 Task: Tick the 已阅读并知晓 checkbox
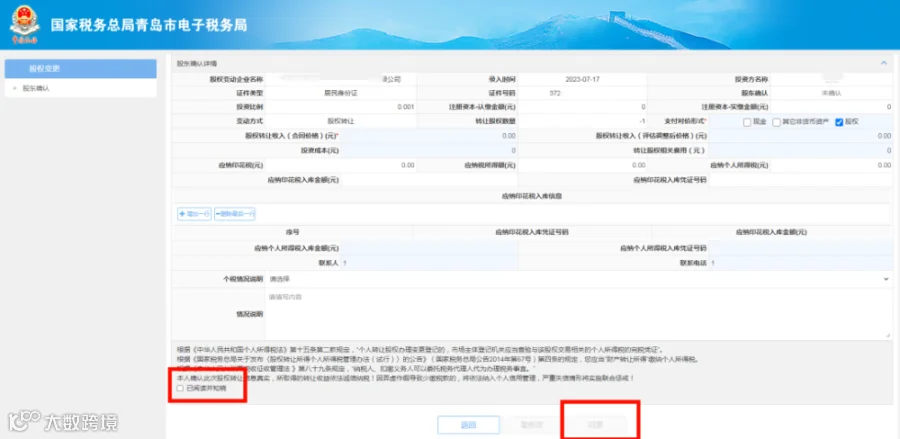180,389
